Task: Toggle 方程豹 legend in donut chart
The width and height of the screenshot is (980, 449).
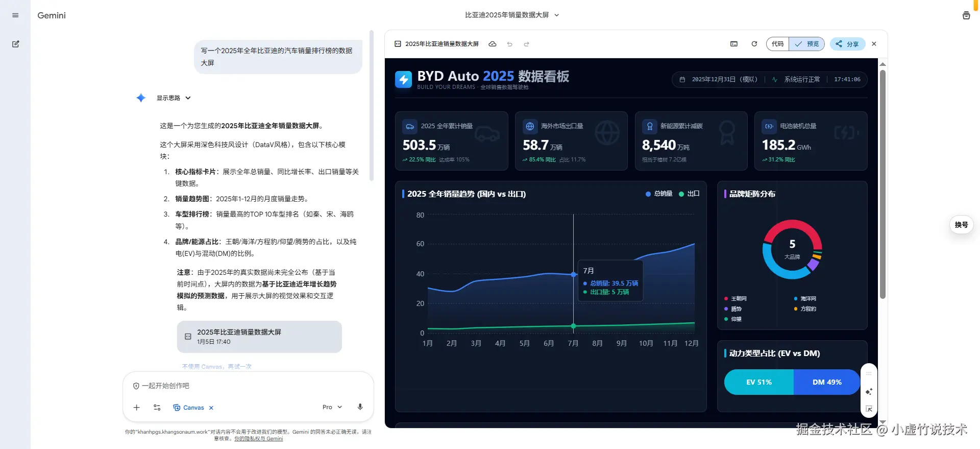Action: (805, 309)
